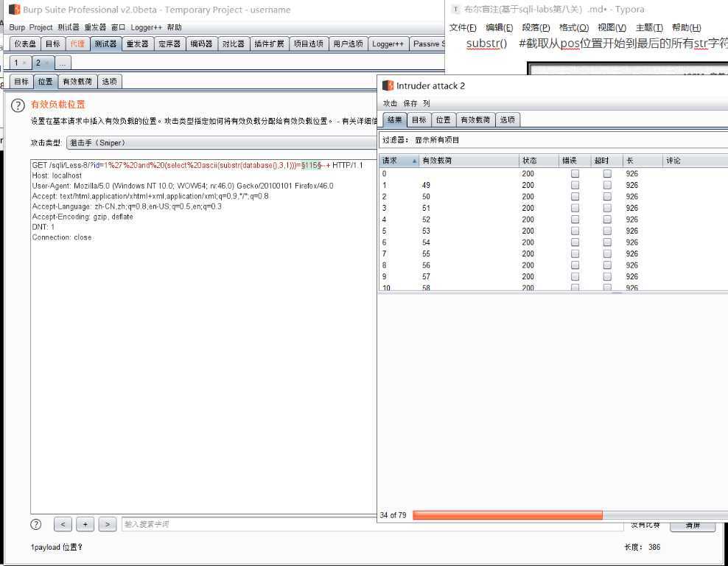Open the attack type Sniper dropdown

[x=222, y=143]
